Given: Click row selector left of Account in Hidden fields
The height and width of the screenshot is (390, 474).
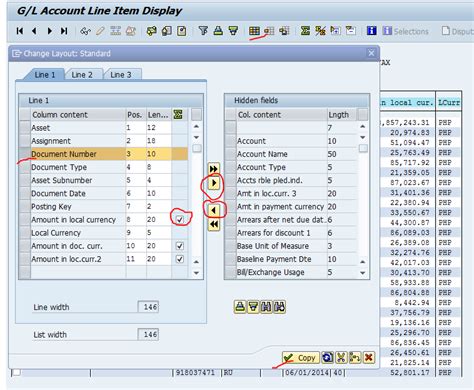Looking at the screenshot, I should 231,141.
